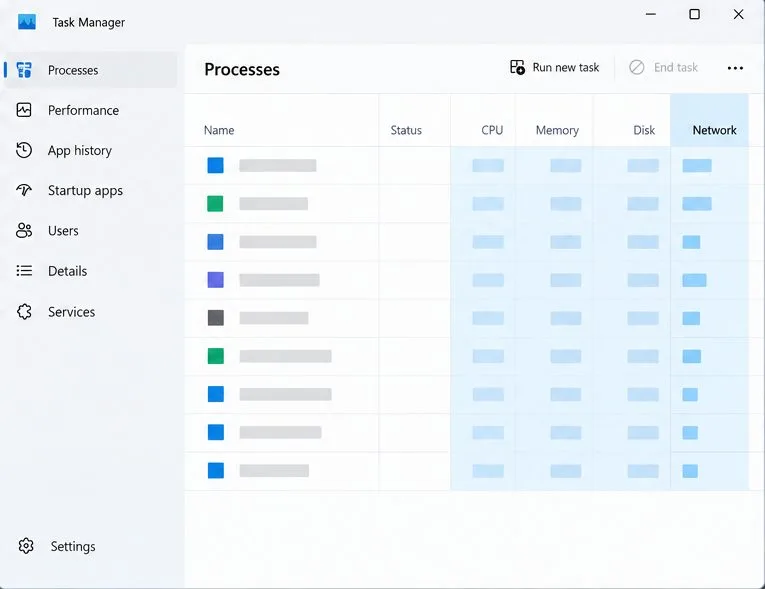Open Settings at the sidebar bottom
The width and height of the screenshot is (765, 589).
(91, 546)
